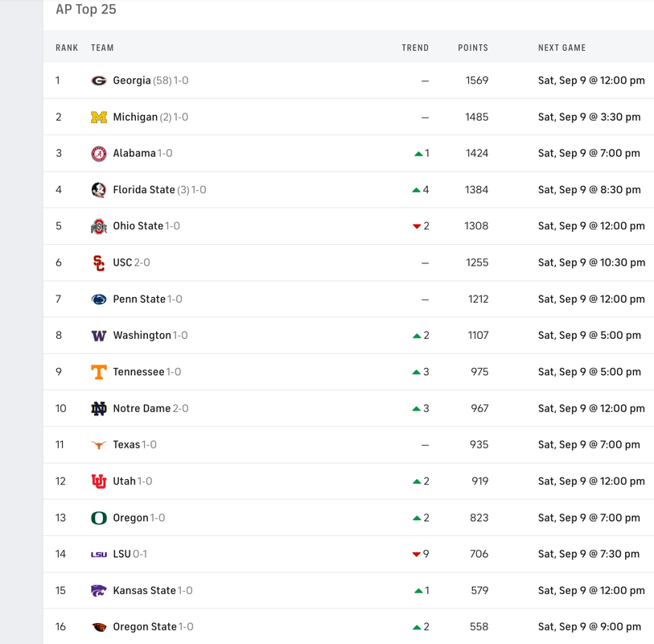Click Kansas State's green up trend arrow
The width and height of the screenshot is (654, 644).
pos(419,591)
